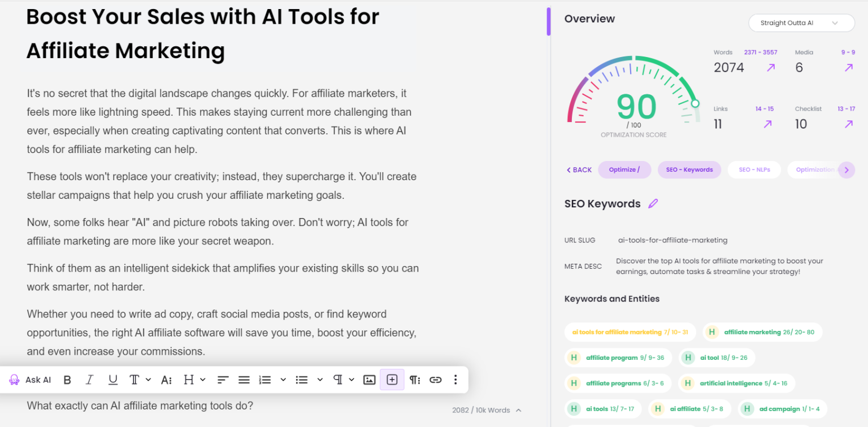Screen dimensions: 868x427
Task: Open the Straight Outta AI dropdown
Action: 801,23
